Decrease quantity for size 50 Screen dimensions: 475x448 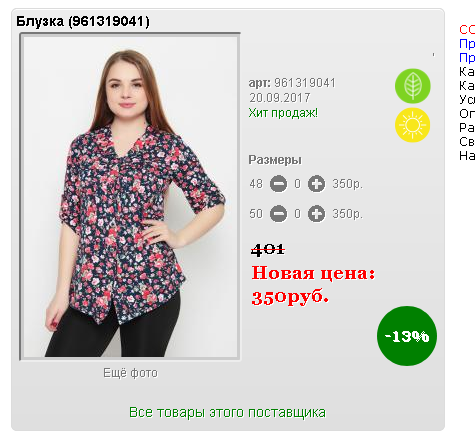click(278, 214)
